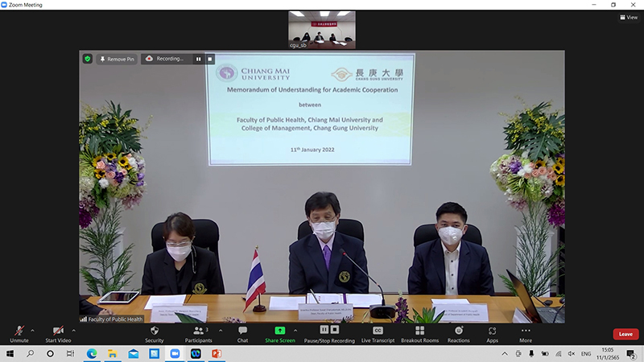Screen dimensions: 644x362
Task: Open the Windows Start menu
Action: pos(10,353)
